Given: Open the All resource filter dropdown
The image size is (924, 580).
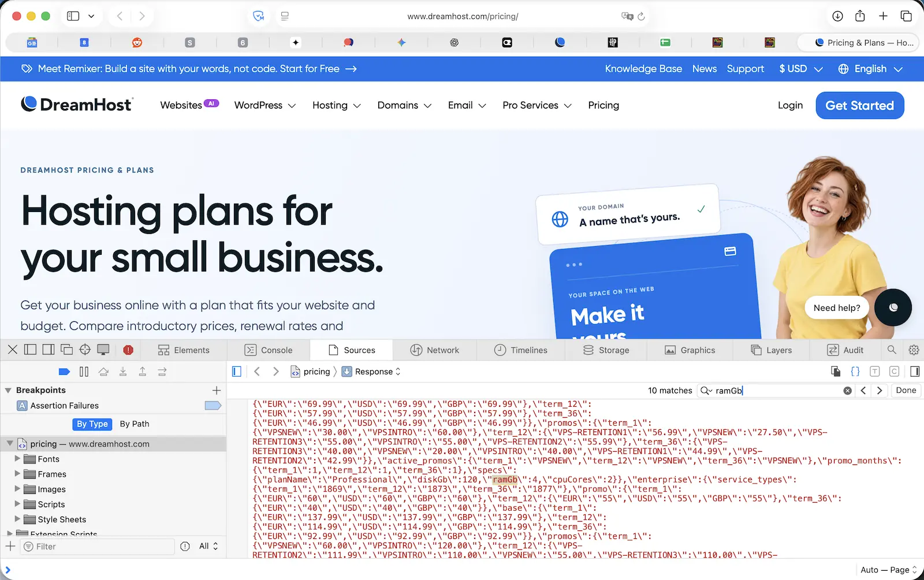Looking at the screenshot, I should click(x=208, y=546).
